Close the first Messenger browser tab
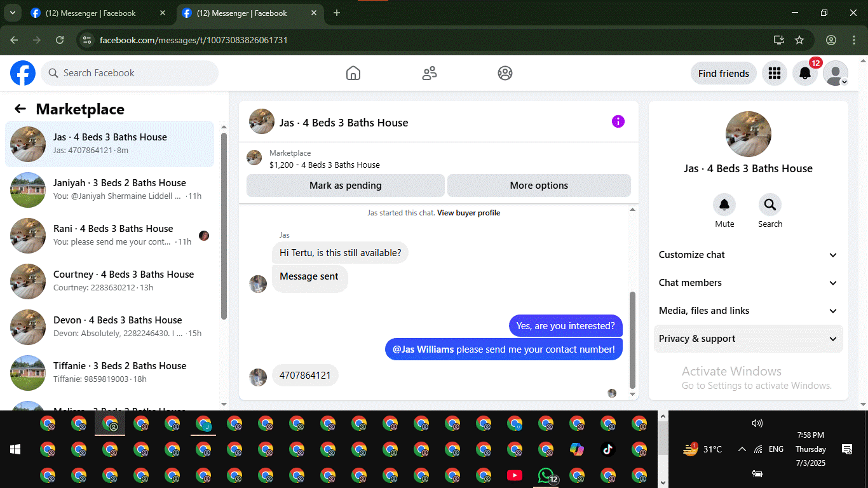868x488 pixels. (163, 13)
